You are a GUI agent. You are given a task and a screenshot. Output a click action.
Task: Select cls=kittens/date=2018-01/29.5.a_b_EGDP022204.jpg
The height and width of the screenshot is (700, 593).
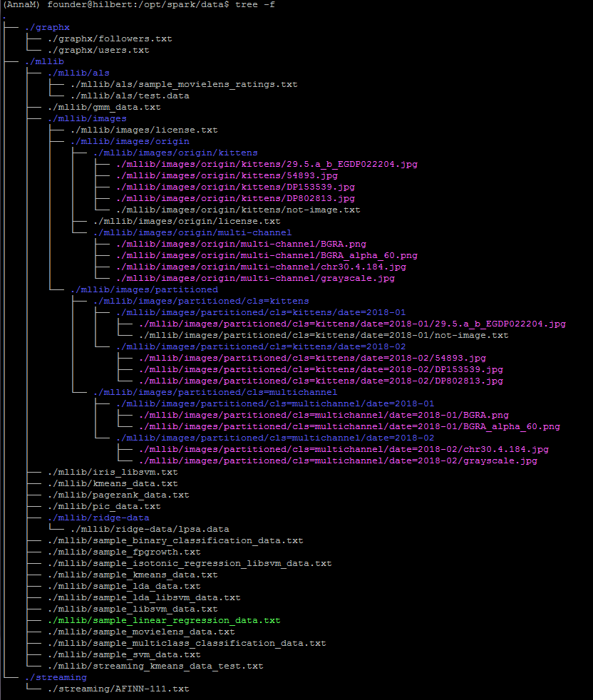352,324
